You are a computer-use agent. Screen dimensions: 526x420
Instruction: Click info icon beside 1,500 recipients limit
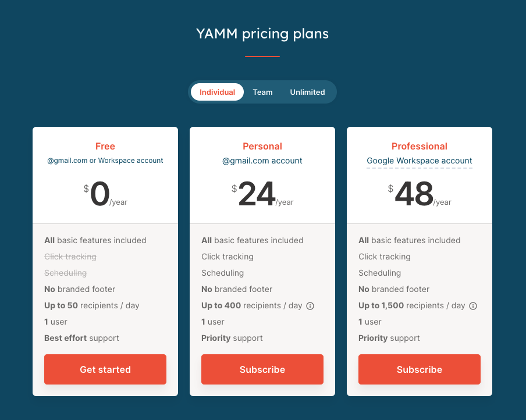pos(473,306)
